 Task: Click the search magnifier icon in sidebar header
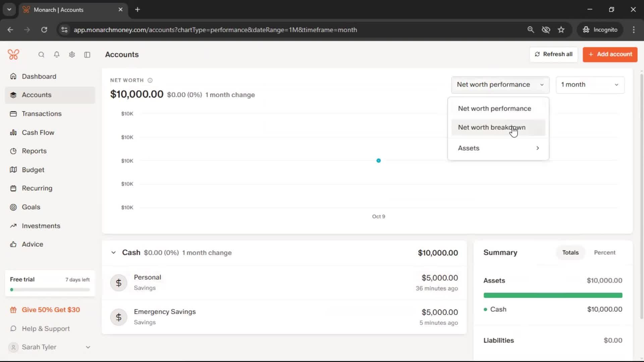[x=41, y=55]
